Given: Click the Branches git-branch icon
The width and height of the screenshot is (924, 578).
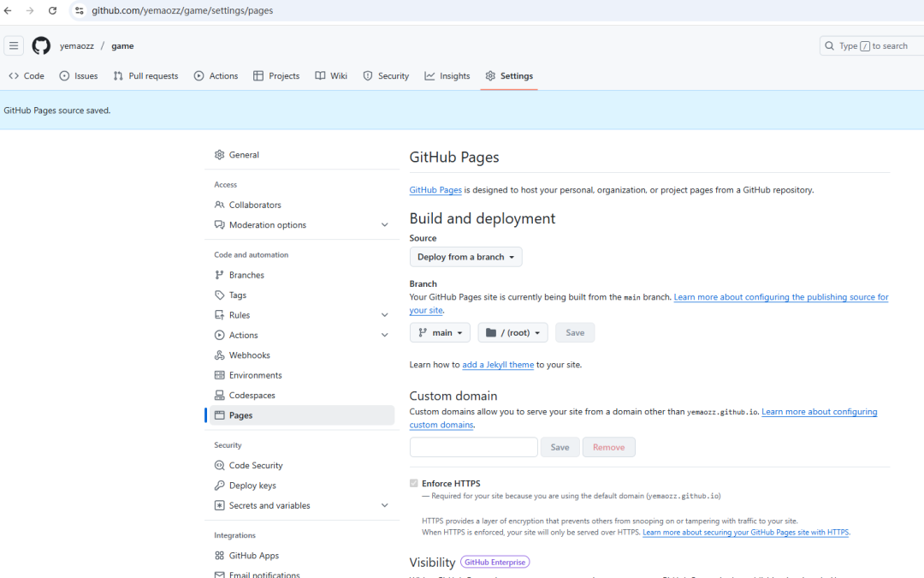Looking at the screenshot, I should [219, 275].
